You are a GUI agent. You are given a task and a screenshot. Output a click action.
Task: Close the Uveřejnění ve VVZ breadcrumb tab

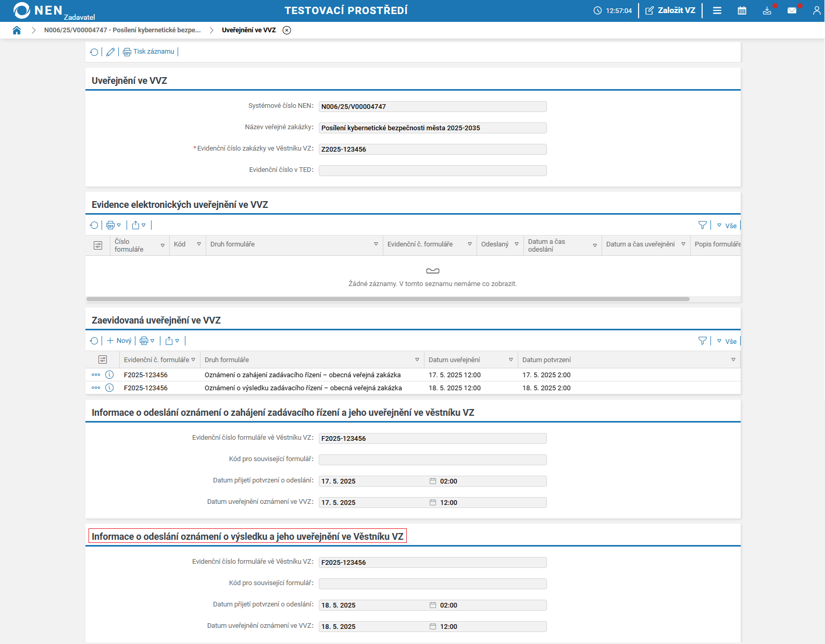(286, 30)
